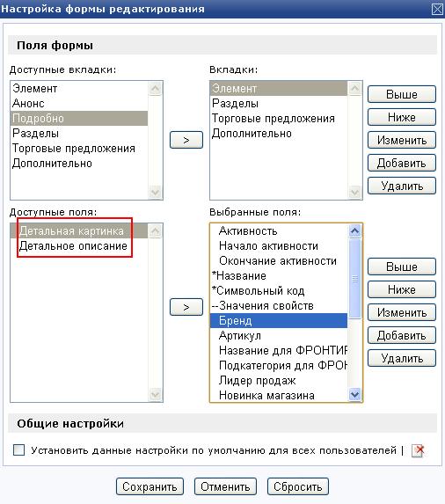Image resolution: width=445 pixels, height=504 pixels.
Task: Select Анонс in the available tabs list
Action: 79,104
